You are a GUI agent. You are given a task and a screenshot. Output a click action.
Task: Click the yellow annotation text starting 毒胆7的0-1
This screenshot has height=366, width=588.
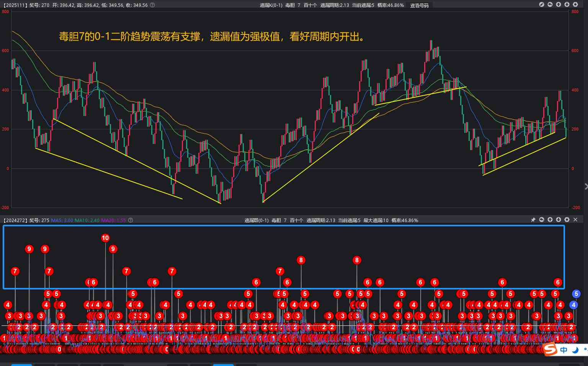212,37
